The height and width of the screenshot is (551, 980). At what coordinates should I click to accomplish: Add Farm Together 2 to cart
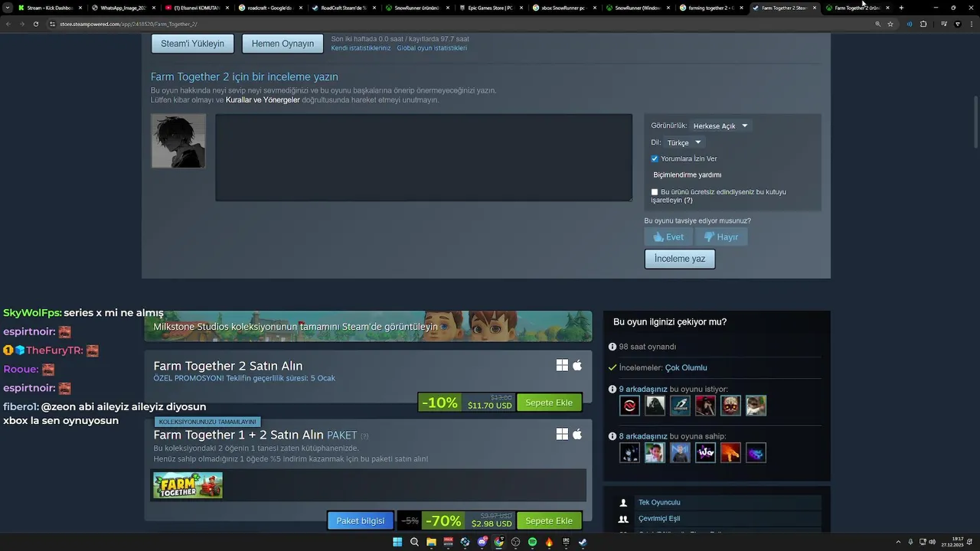click(x=549, y=403)
